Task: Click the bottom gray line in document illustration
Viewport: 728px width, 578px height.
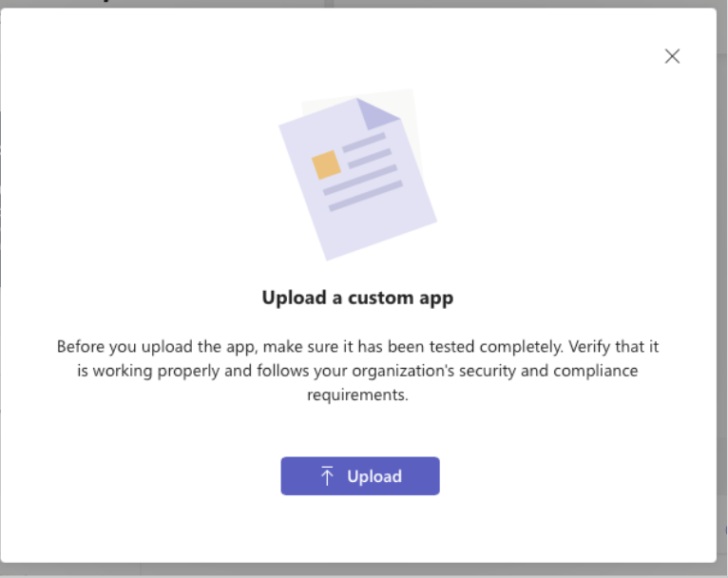Action: tap(365, 197)
